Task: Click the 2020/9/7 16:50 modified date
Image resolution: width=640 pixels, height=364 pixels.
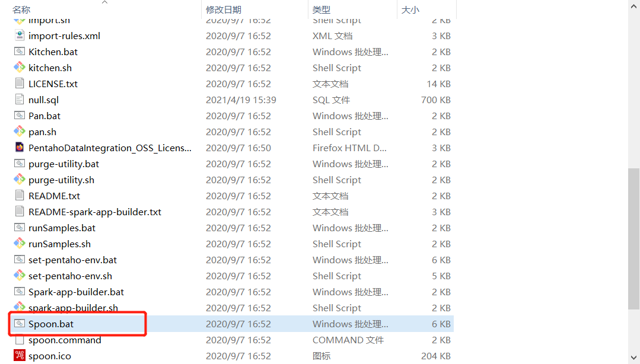Action: [238, 148]
